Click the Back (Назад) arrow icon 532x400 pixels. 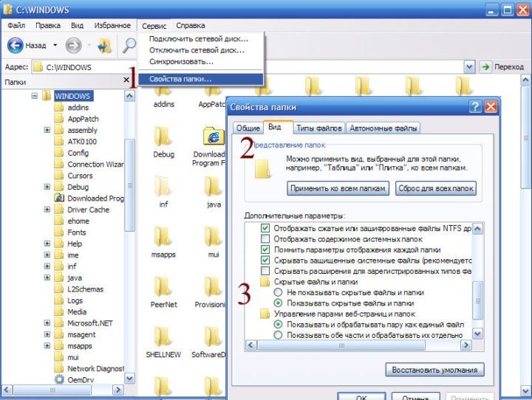(15, 45)
